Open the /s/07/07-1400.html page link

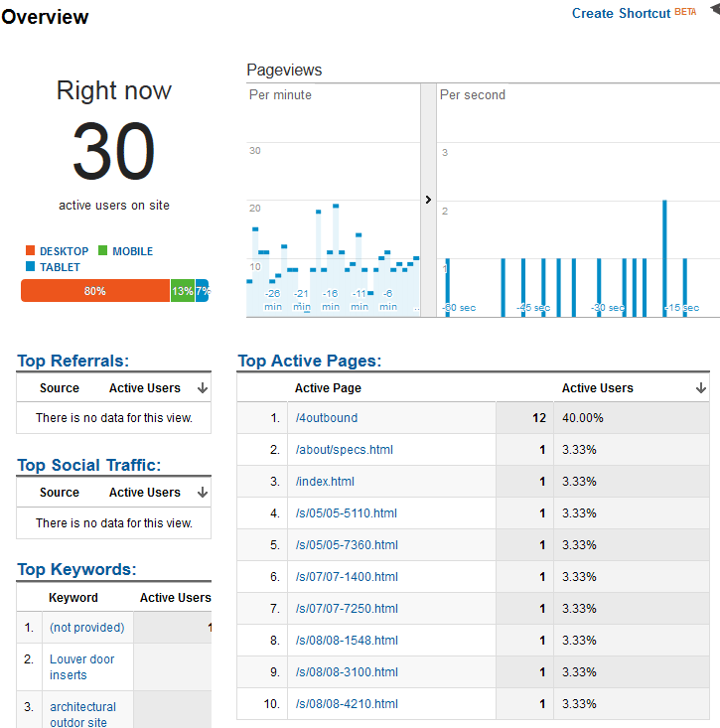[347, 577]
